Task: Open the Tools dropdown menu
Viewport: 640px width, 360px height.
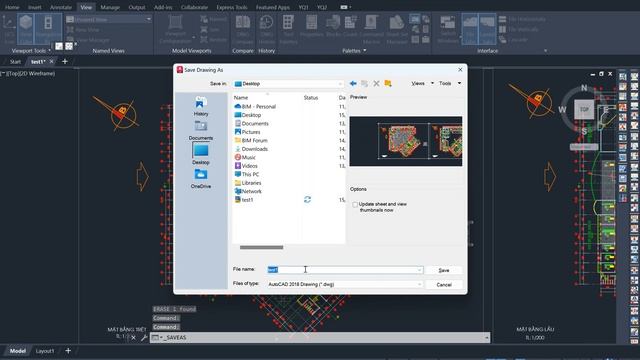Action: coord(450,83)
